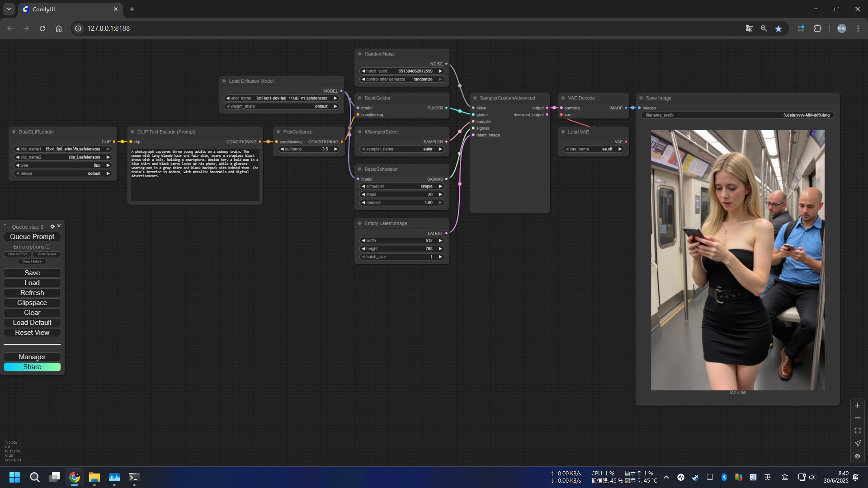
Task: Open the Manager button
Action: [x=32, y=357]
